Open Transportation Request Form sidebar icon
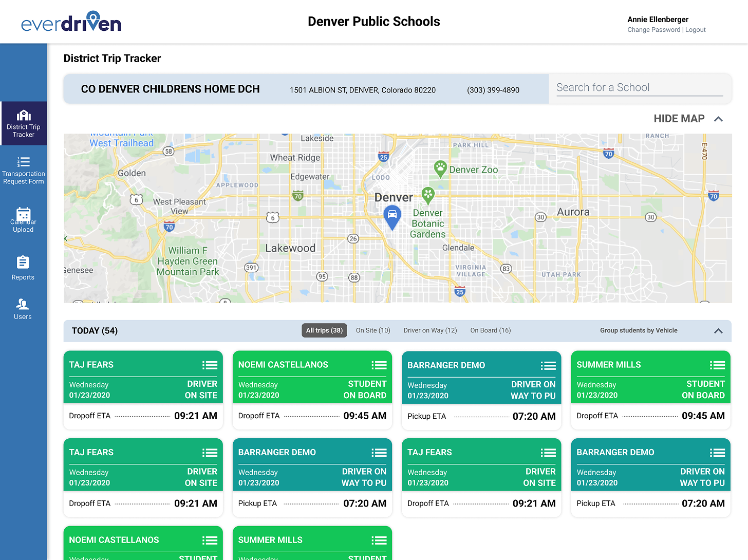This screenshot has height=560, width=748. pos(24,162)
